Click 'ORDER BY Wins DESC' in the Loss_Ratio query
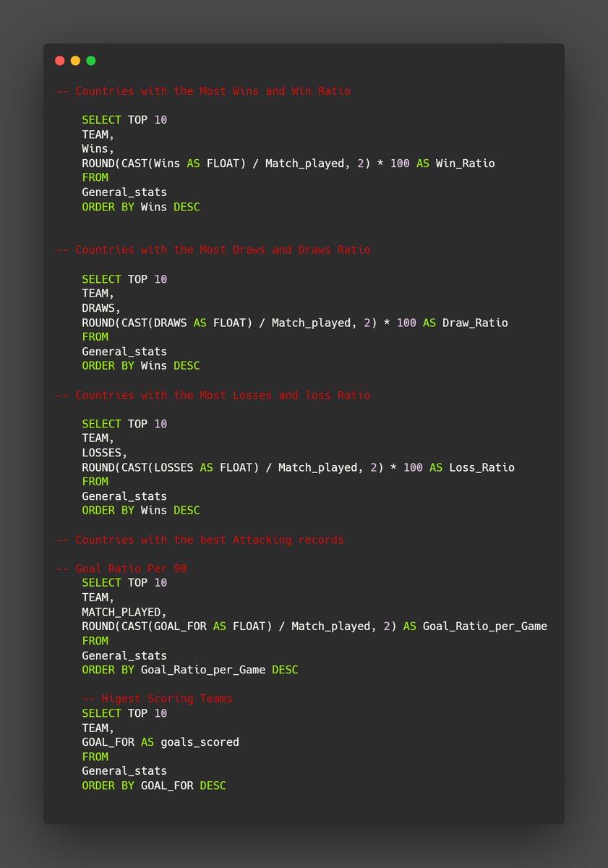The image size is (608, 868). (141, 511)
